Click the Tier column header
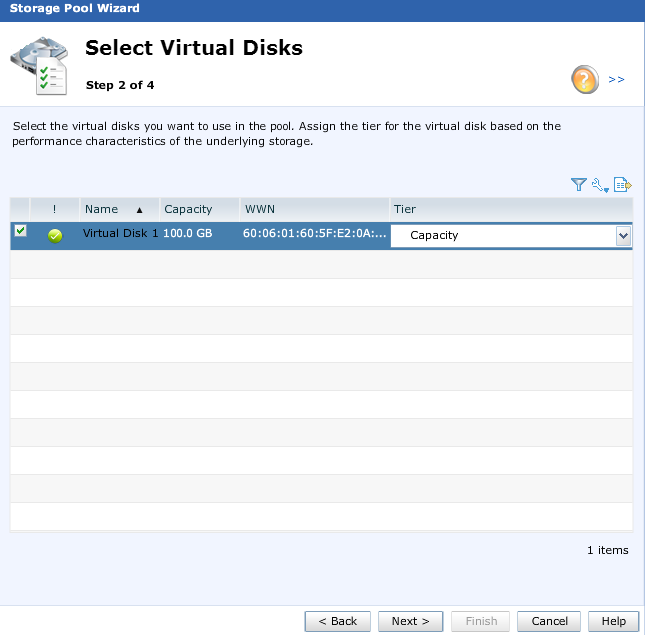 (x=404, y=209)
